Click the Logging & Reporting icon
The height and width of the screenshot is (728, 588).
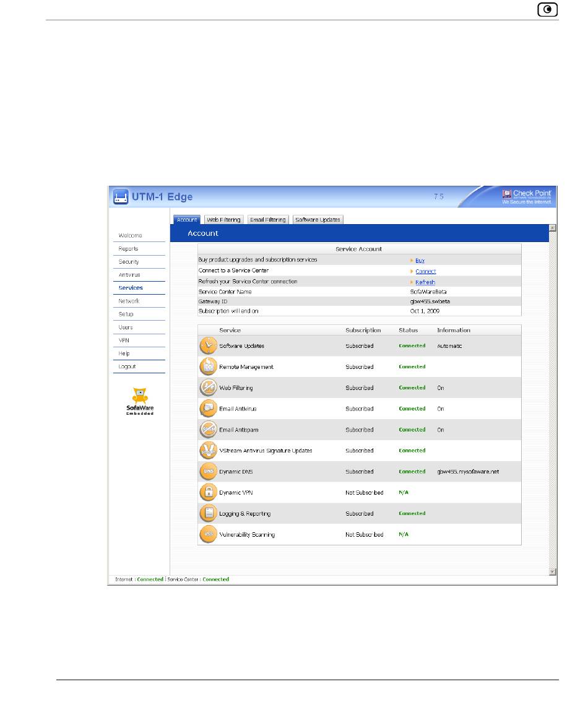(x=209, y=514)
